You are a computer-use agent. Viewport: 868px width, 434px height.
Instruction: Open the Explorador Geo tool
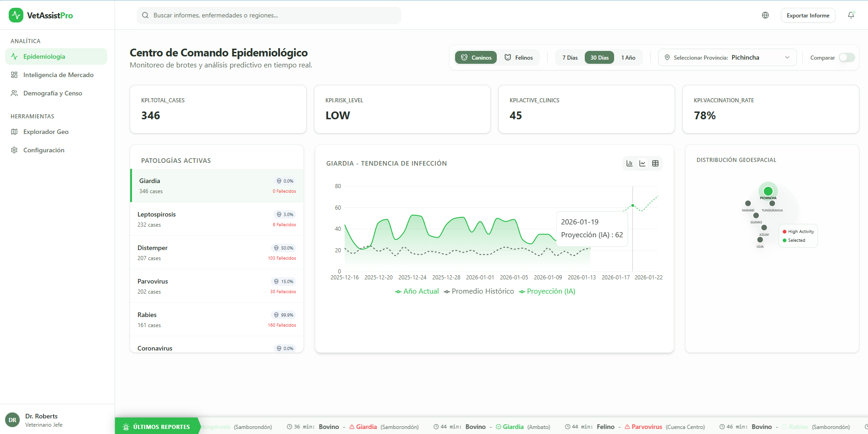pos(46,132)
